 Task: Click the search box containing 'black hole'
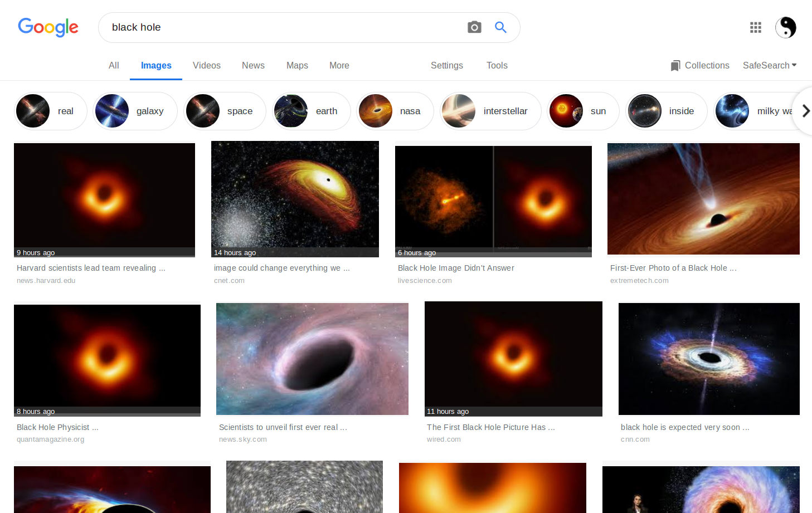(x=279, y=27)
